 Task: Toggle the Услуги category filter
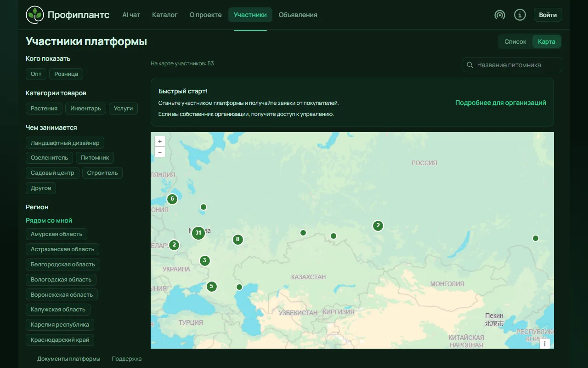[123, 109]
